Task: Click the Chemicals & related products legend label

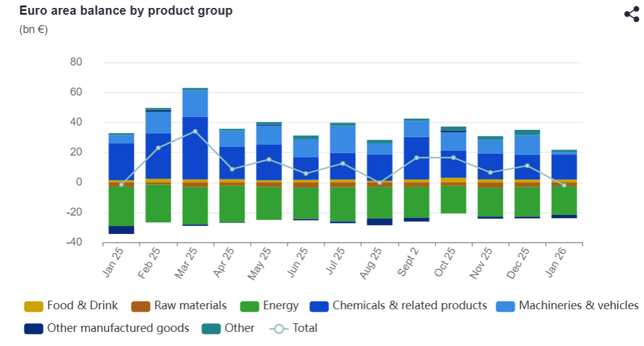Action: (x=409, y=306)
